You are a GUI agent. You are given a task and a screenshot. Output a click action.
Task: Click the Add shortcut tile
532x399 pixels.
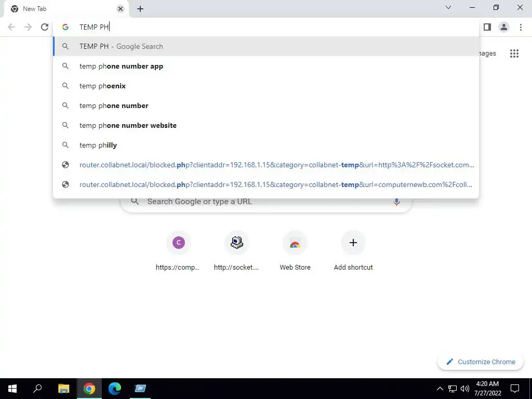coord(353,251)
